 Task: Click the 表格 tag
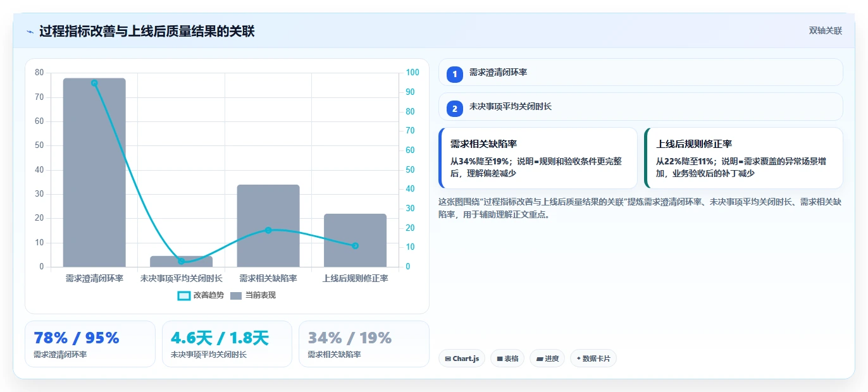(507, 358)
